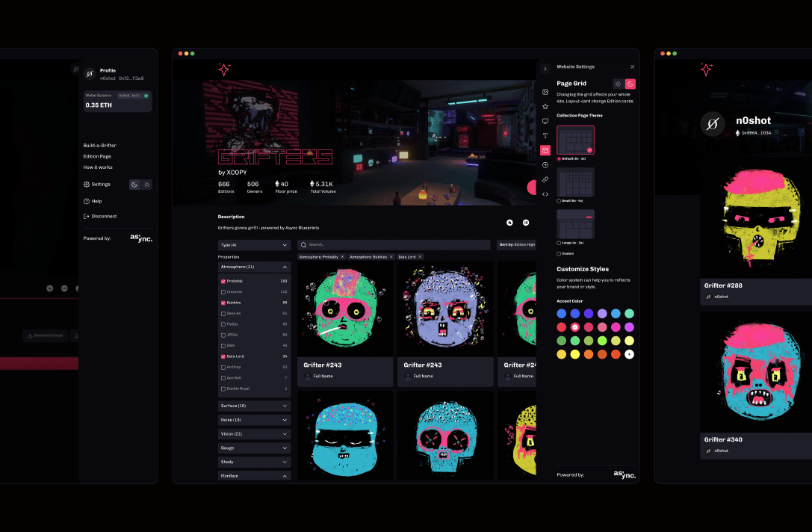This screenshot has height=532, width=812.
Task: Select the Small grid radio button
Action: tap(559, 201)
